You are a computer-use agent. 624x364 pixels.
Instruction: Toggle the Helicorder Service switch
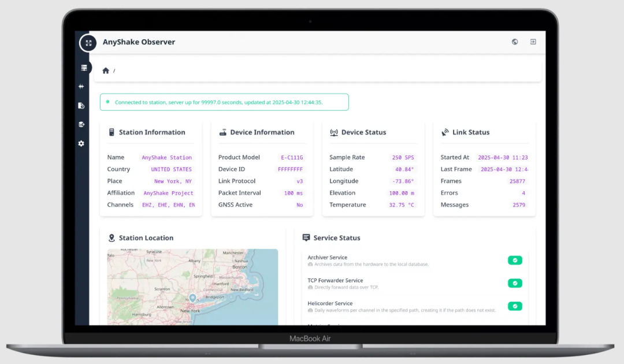tap(515, 306)
